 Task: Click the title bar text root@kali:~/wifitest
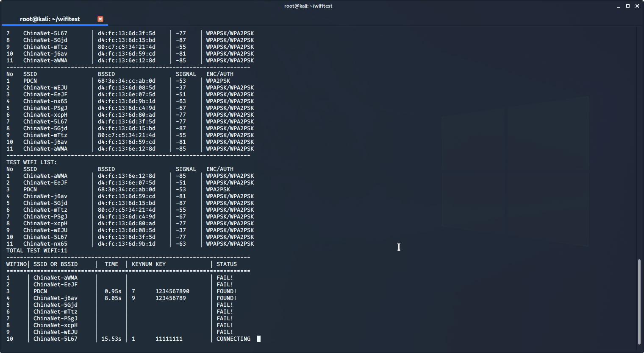pyautogui.click(x=308, y=6)
